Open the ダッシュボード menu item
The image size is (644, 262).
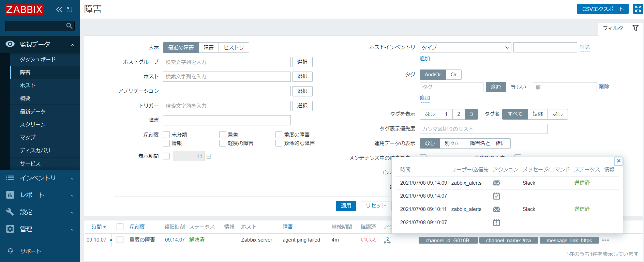(45, 59)
